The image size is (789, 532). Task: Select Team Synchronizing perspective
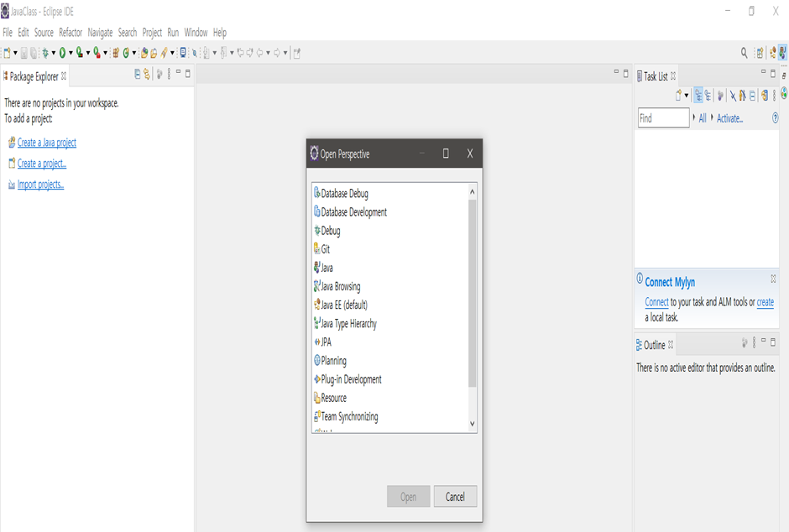click(x=349, y=416)
